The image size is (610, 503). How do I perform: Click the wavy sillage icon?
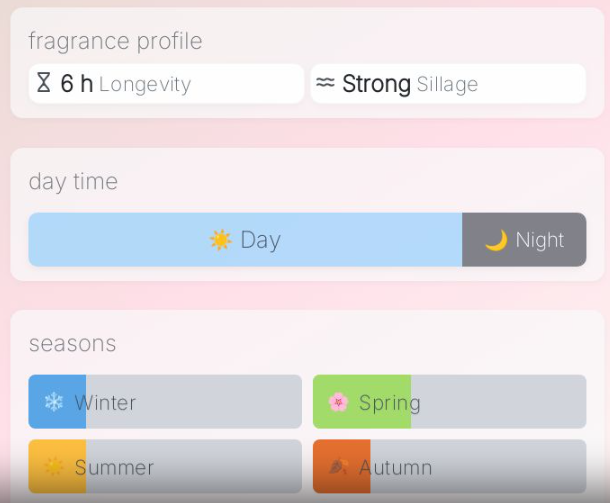click(325, 83)
